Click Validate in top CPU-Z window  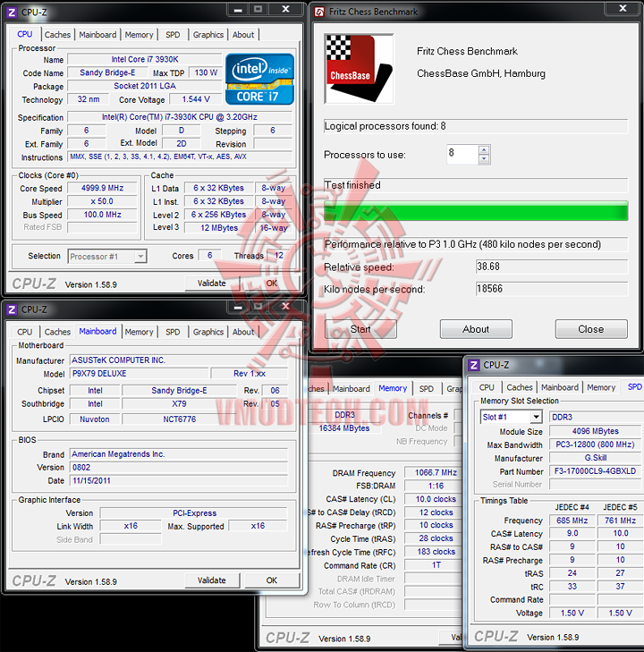pyautogui.click(x=212, y=284)
